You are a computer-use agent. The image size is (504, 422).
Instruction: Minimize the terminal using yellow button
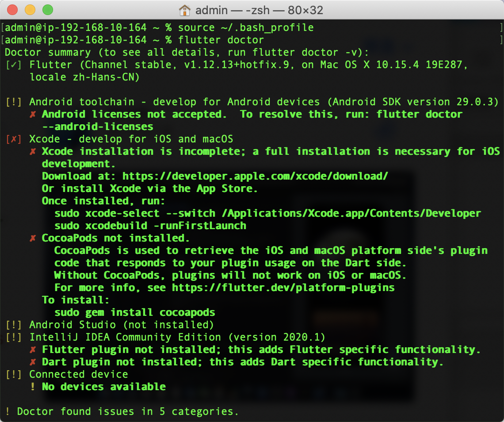pos(30,10)
